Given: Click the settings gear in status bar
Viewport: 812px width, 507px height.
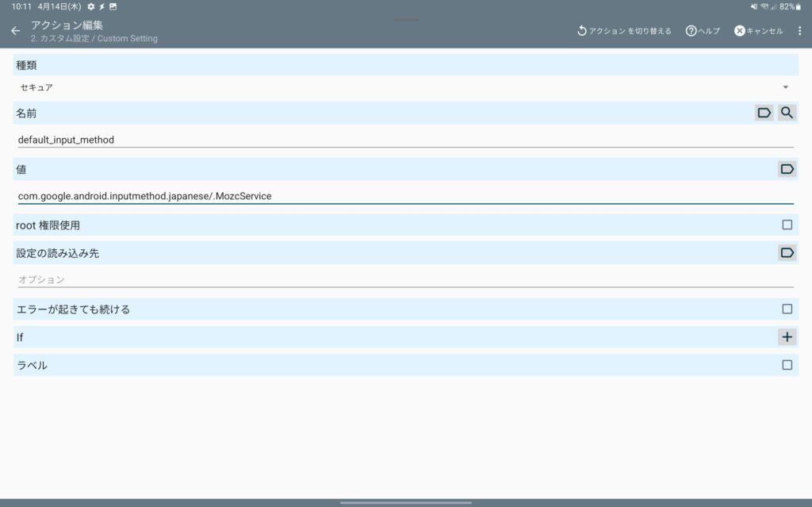Looking at the screenshot, I should click(90, 6).
